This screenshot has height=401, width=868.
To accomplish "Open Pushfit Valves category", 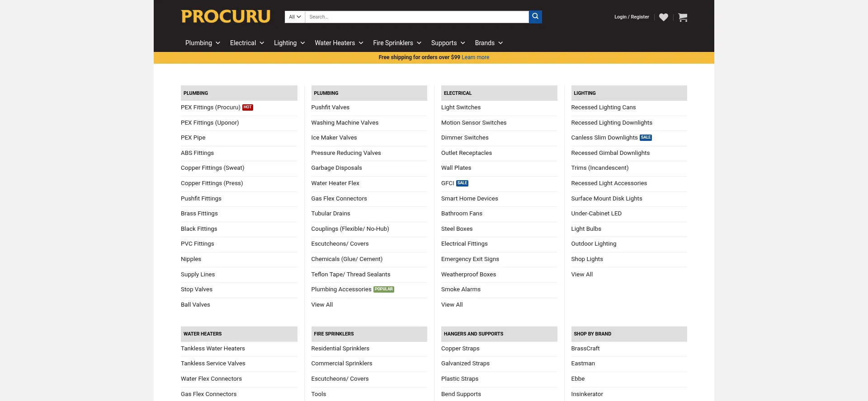I will 330,107.
